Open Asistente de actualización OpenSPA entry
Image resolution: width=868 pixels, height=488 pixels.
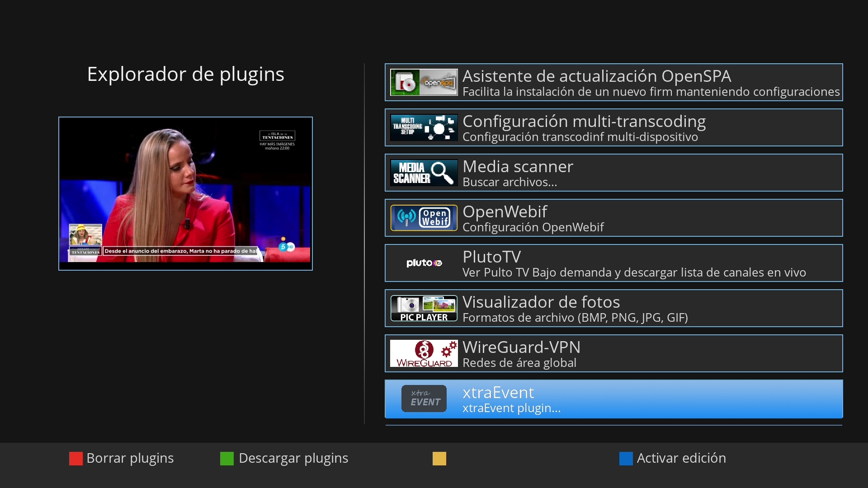[596, 76]
